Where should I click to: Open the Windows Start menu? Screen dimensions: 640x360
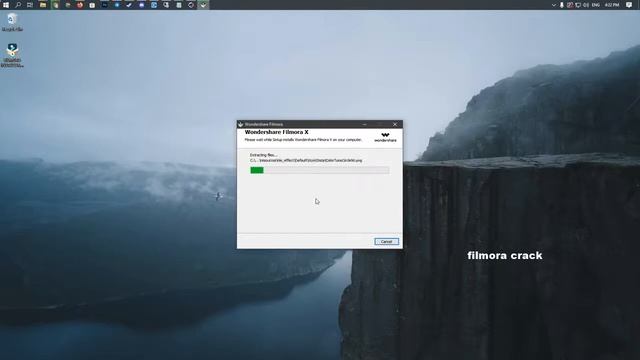coord(6,5)
